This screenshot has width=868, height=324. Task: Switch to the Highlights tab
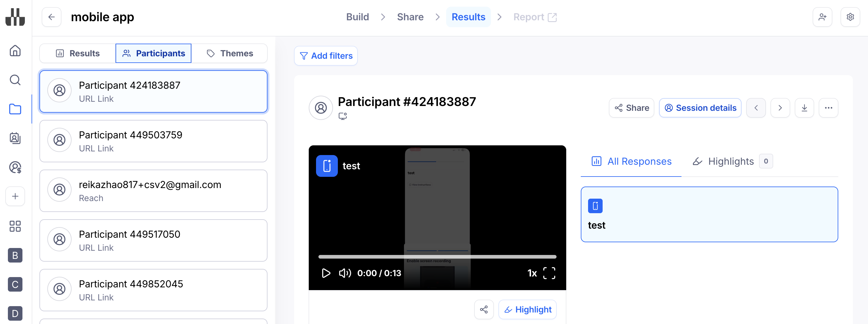[731, 161]
